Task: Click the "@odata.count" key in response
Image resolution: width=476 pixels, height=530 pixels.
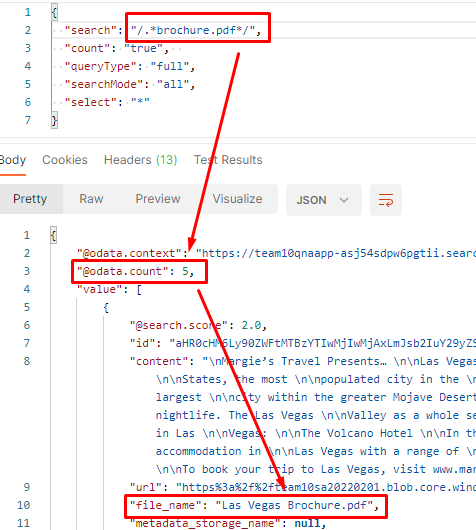Action: point(123,271)
